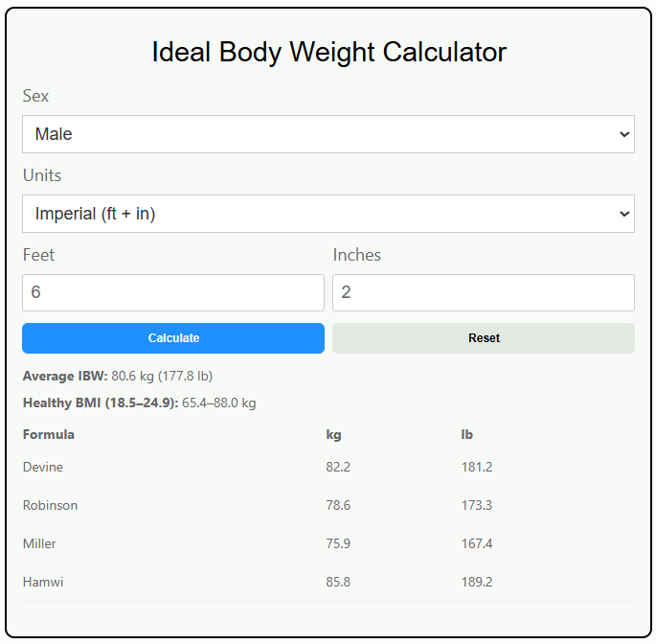Viewport: 656px width, 644px height.
Task: Click the Hamwi formula row label
Action: [x=43, y=582]
